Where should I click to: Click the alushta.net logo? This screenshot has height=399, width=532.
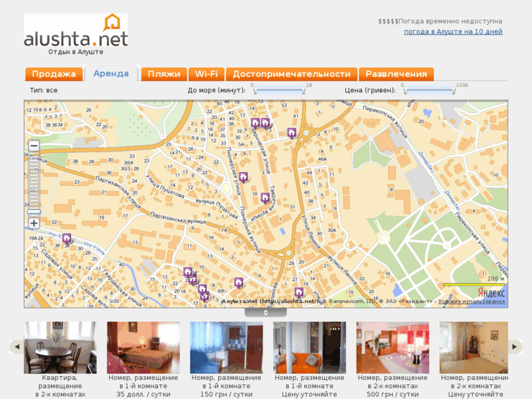point(75,31)
